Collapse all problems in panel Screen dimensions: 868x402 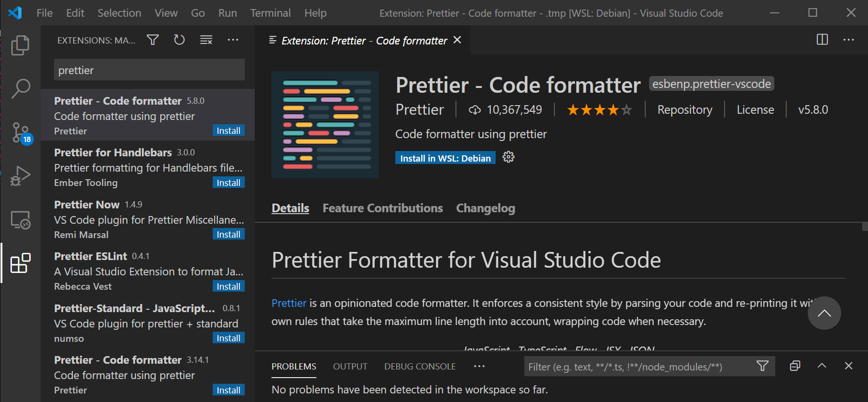pyautogui.click(x=795, y=366)
